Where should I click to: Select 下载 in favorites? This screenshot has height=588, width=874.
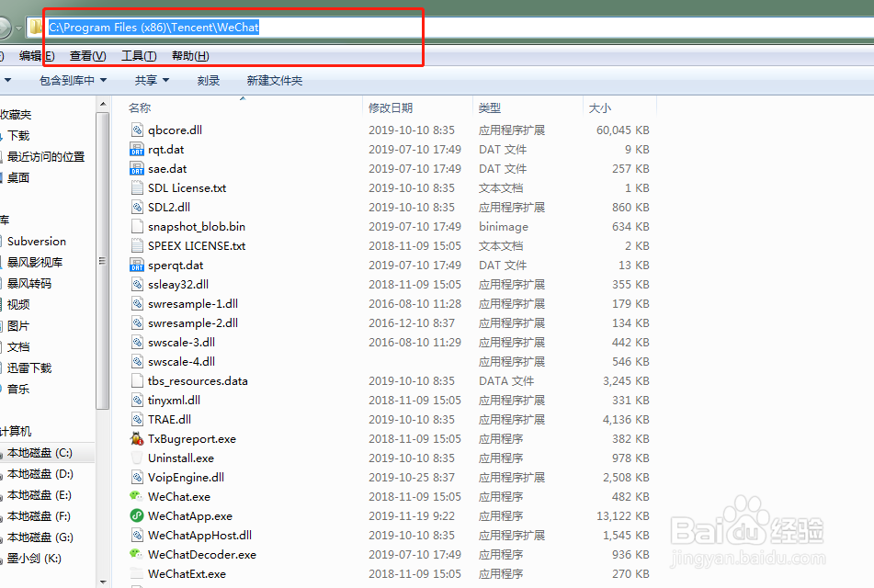click(x=18, y=135)
